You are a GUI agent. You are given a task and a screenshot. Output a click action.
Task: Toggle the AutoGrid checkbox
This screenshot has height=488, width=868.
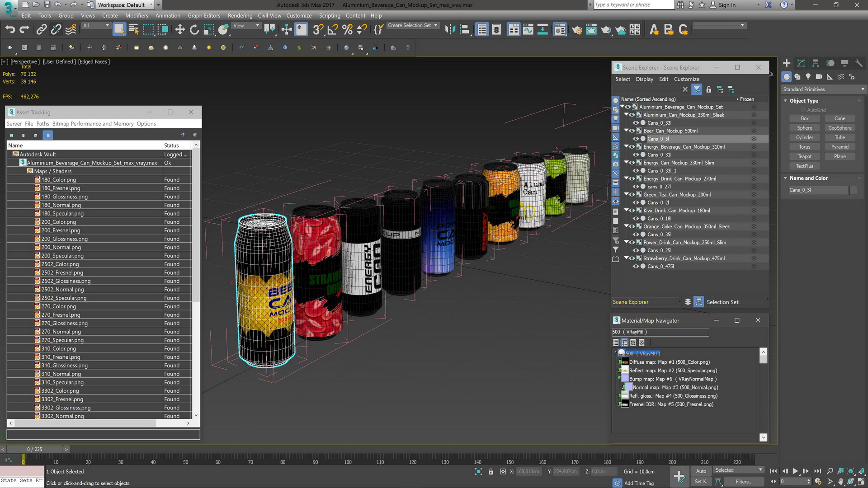coord(803,110)
